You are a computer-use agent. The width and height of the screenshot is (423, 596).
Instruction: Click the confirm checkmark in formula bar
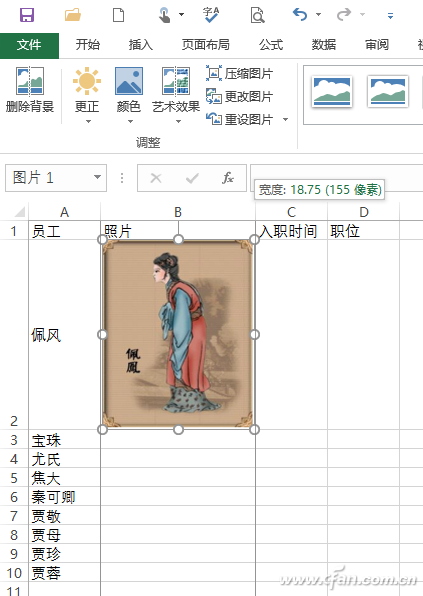192,178
